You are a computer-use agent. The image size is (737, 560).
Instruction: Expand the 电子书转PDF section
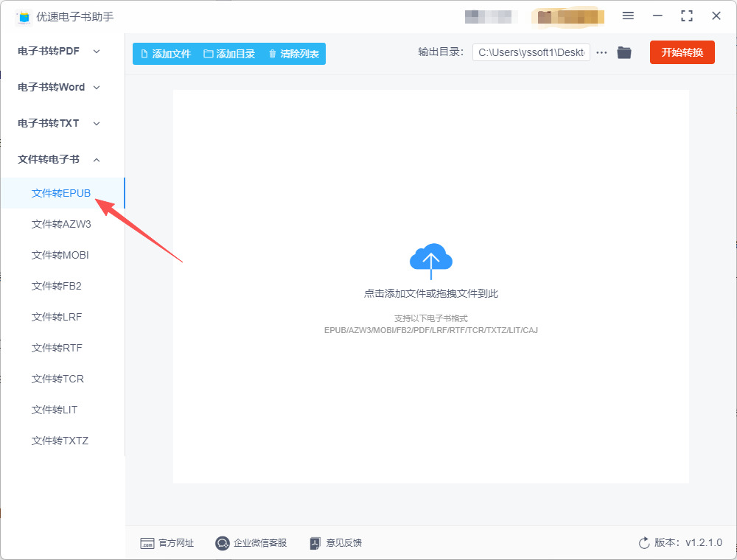[59, 51]
